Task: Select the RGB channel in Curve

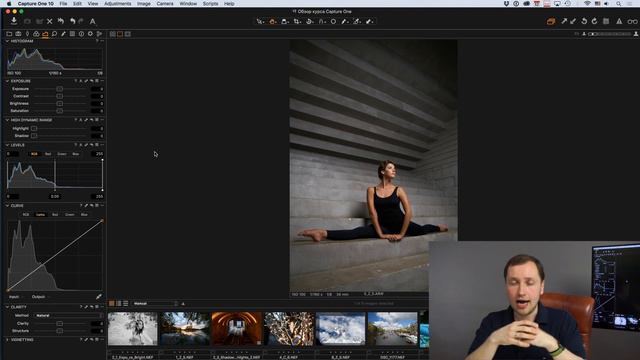Action: click(x=26, y=214)
